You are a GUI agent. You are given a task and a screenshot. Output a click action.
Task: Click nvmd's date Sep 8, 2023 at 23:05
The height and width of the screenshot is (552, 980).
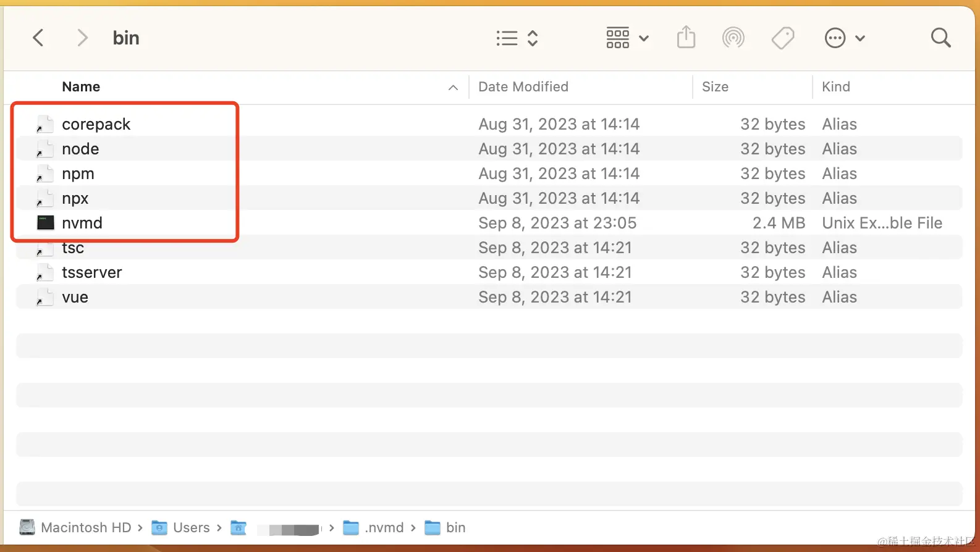(x=557, y=223)
